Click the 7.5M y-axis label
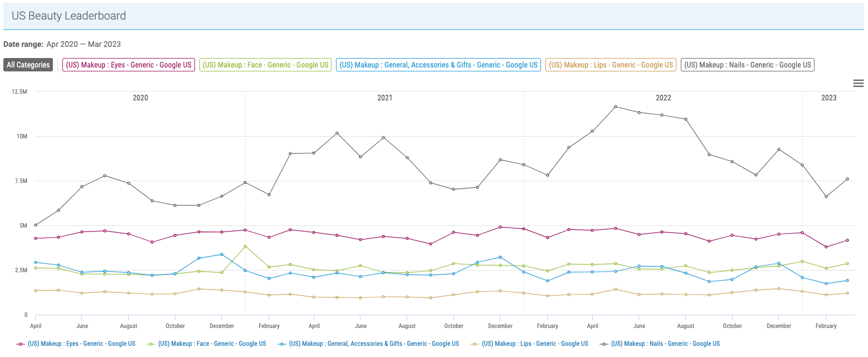 point(21,181)
